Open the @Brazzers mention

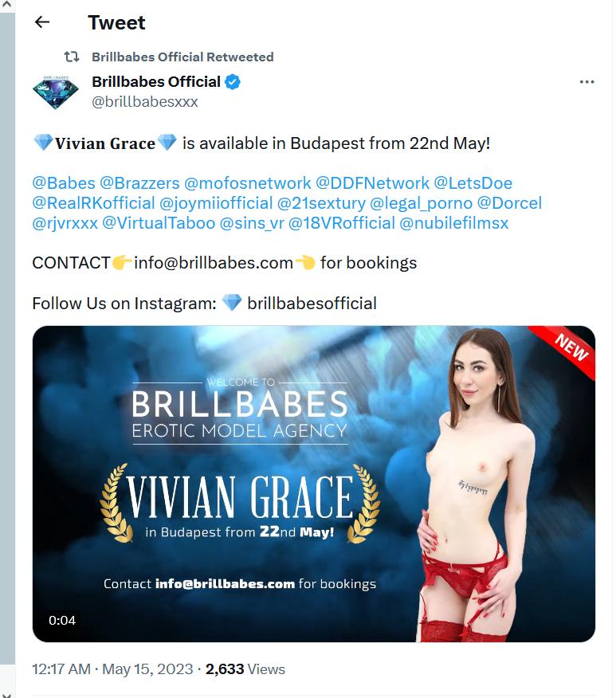pos(139,183)
